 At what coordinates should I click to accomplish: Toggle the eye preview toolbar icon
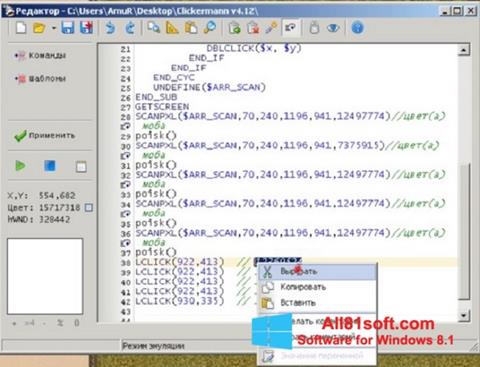333,28
